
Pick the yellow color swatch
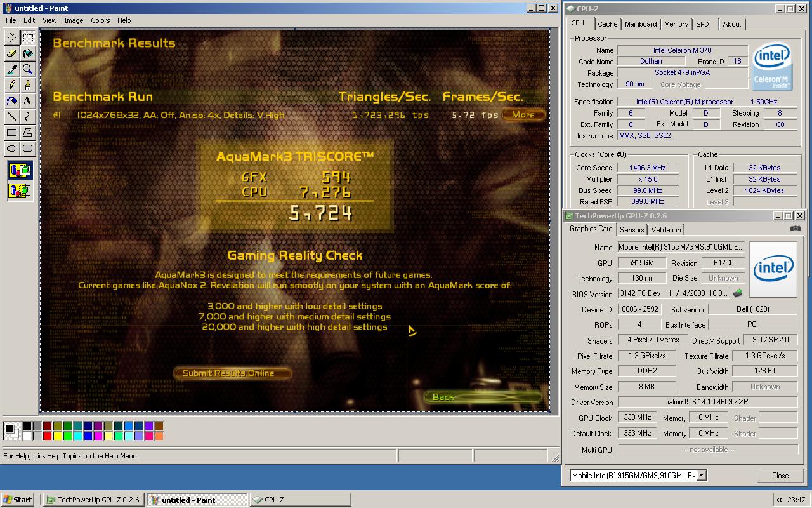[58, 436]
